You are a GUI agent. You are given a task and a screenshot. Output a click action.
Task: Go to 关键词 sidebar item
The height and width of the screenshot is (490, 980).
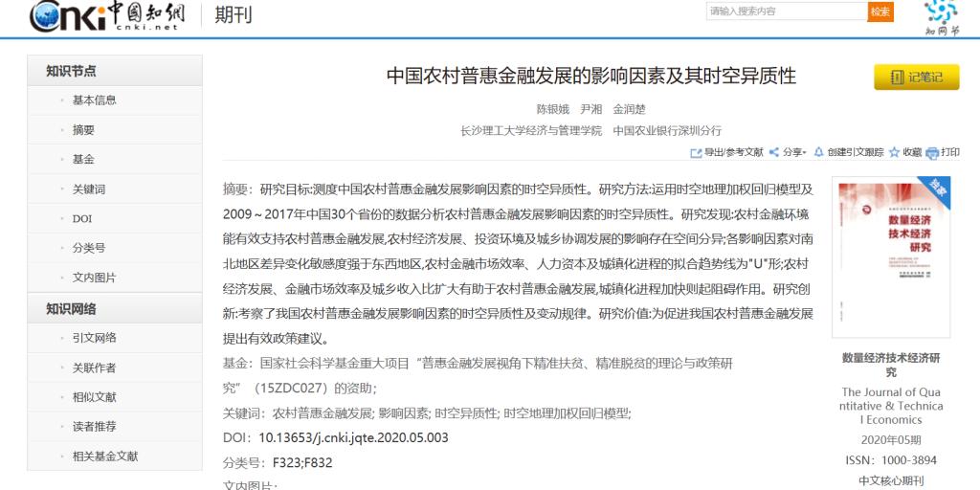(88, 189)
